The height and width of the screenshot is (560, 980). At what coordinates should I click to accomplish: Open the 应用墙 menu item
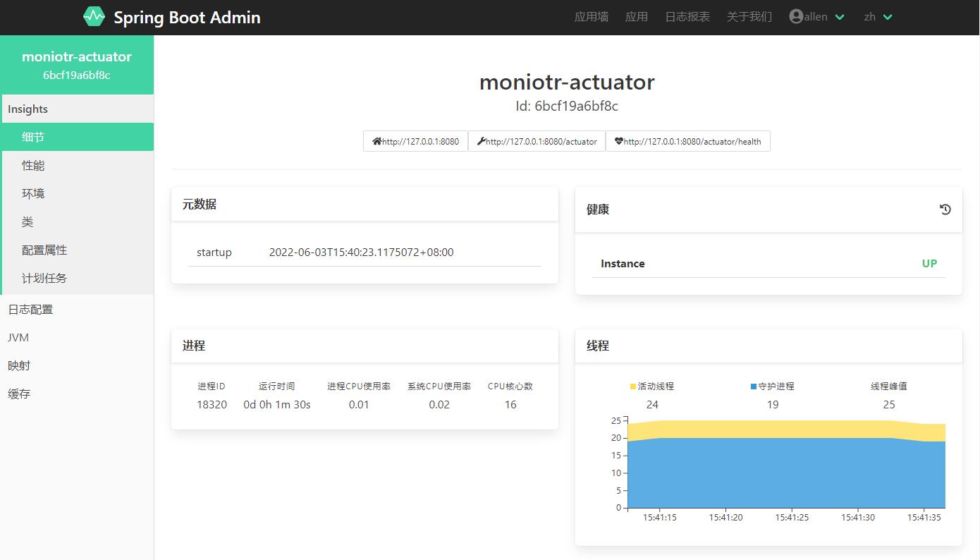pos(592,17)
